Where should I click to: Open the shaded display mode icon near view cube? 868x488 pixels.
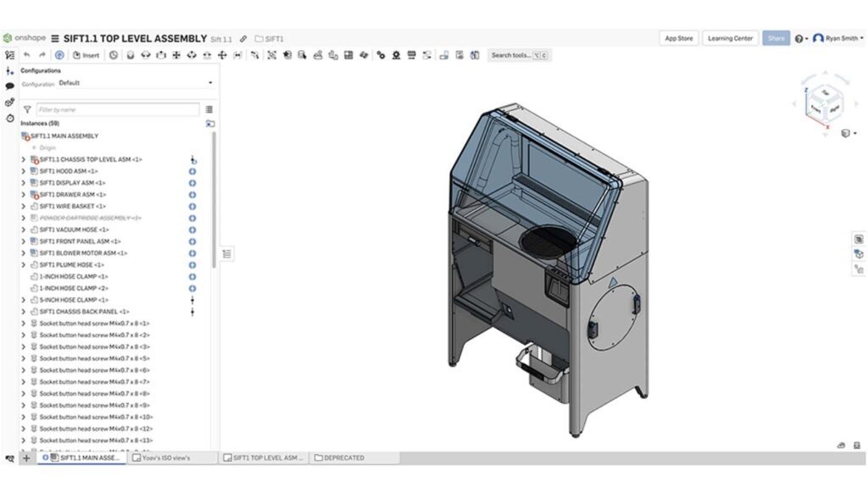844,133
